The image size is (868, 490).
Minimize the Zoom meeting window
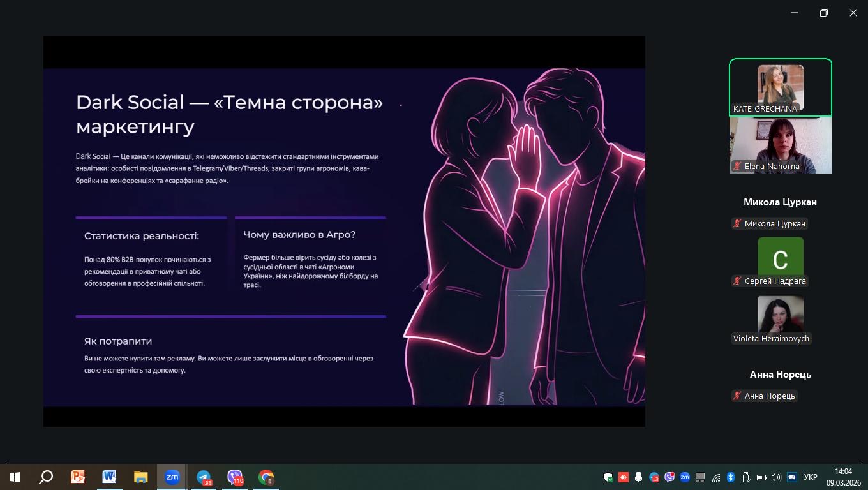(x=795, y=13)
